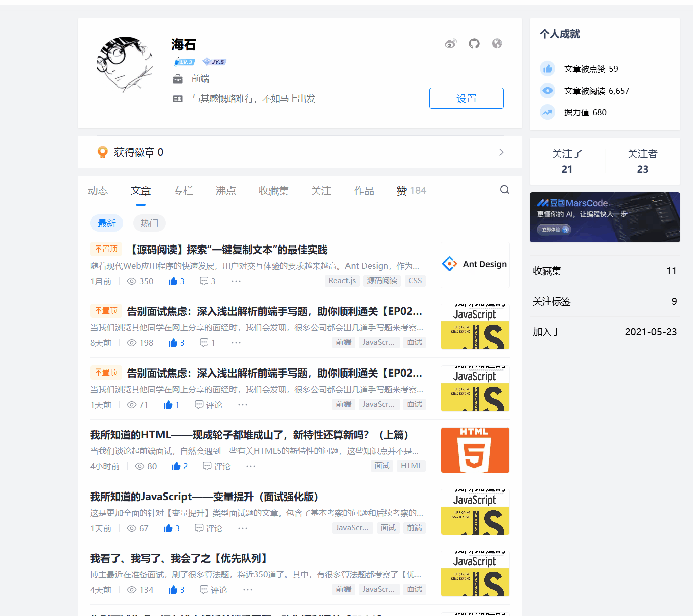Open more options on the HTML article
This screenshot has width=693, height=616.
250,466
